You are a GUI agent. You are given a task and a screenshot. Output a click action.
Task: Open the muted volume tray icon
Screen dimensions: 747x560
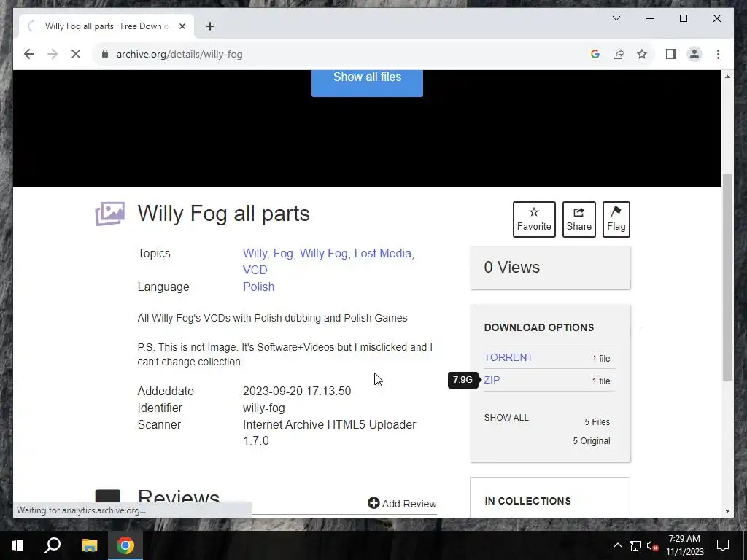(x=653, y=545)
